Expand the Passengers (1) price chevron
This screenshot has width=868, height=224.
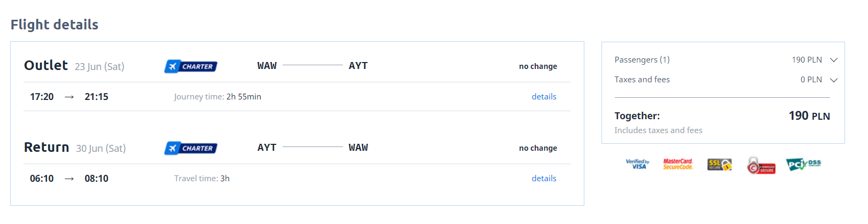point(834,60)
